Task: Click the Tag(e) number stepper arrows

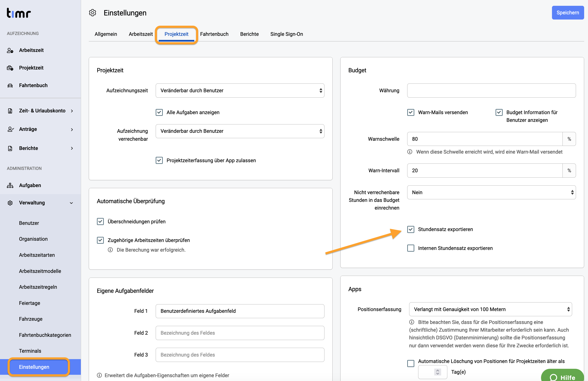Action: point(437,372)
